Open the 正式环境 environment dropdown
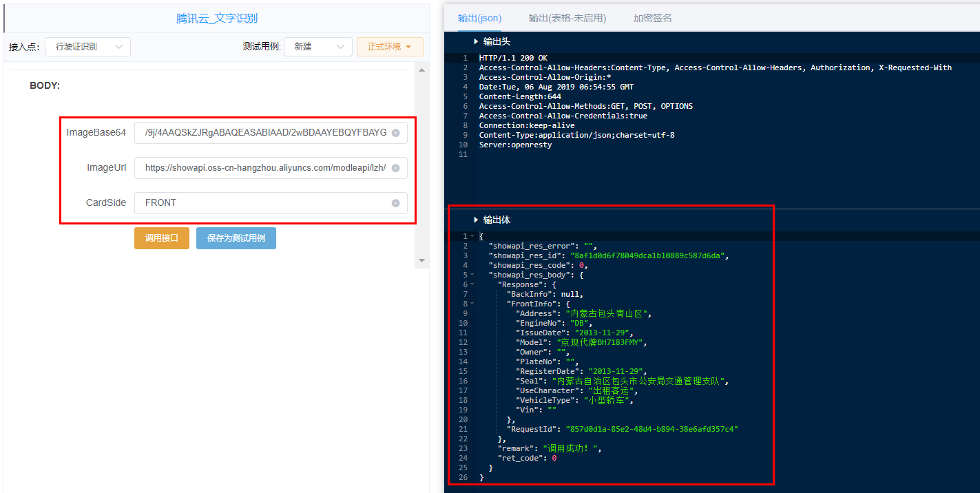The image size is (980, 493). [x=390, y=47]
